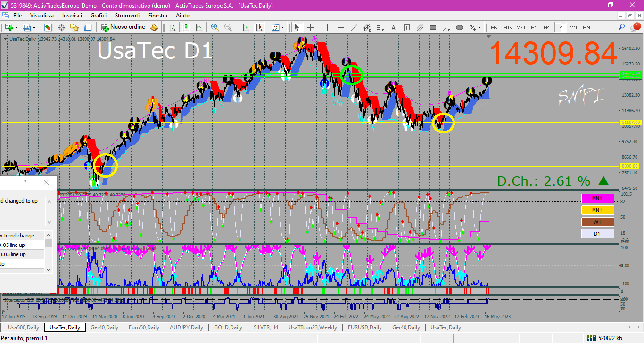
Task: Select the cursor arrow tool
Action: point(297,27)
